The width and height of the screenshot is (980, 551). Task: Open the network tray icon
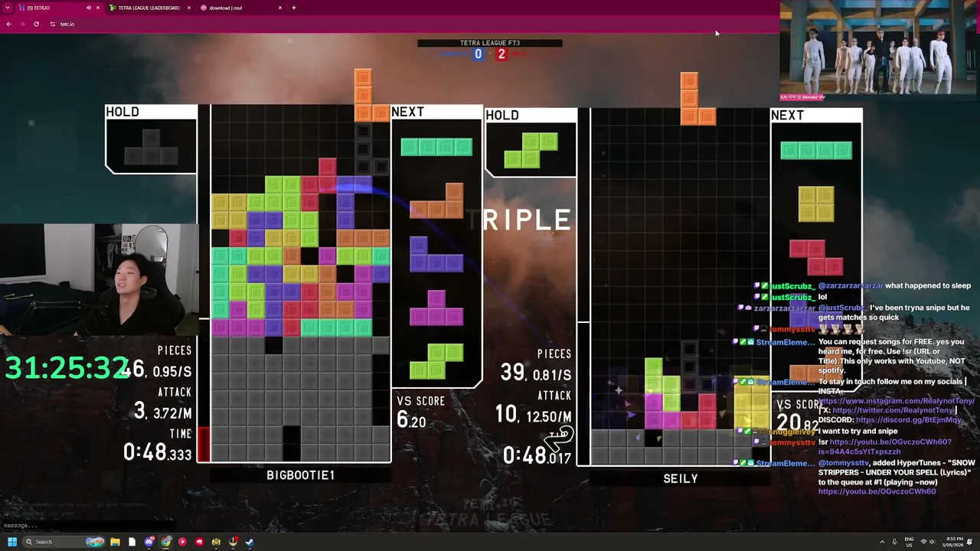pyautogui.click(x=923, y=542)
